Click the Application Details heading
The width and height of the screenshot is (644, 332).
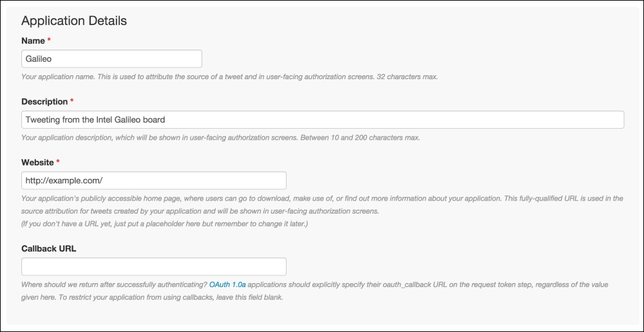(74, 21)
